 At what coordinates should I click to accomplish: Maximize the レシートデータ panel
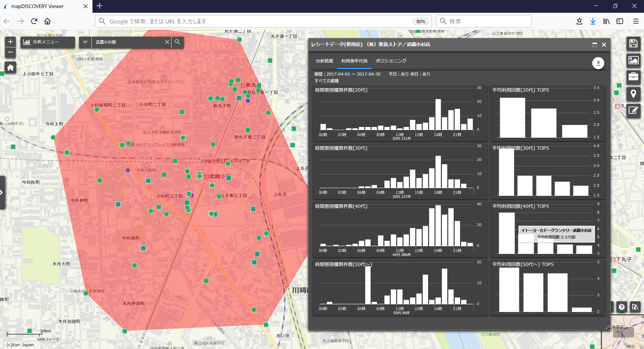tap(595, 45)
